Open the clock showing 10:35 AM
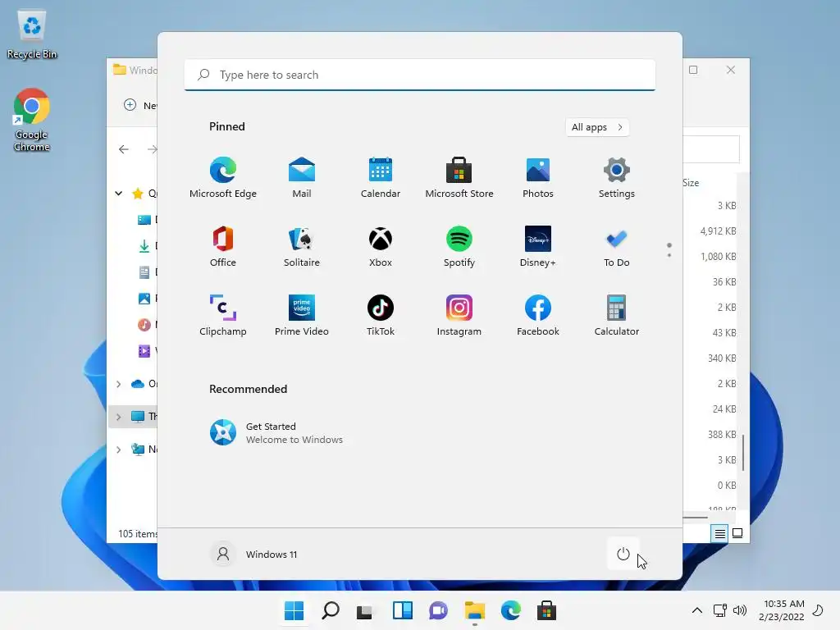840x630 pixels. [x=782, y=610]
